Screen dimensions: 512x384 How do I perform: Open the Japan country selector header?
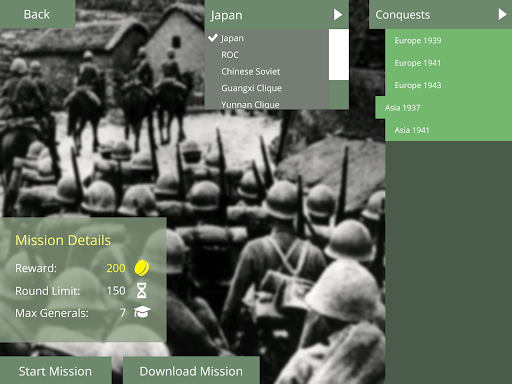[277, 14]
